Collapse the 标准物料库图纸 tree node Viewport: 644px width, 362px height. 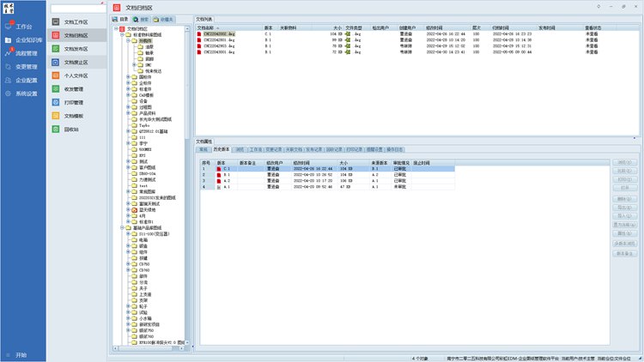coord(123,34)
